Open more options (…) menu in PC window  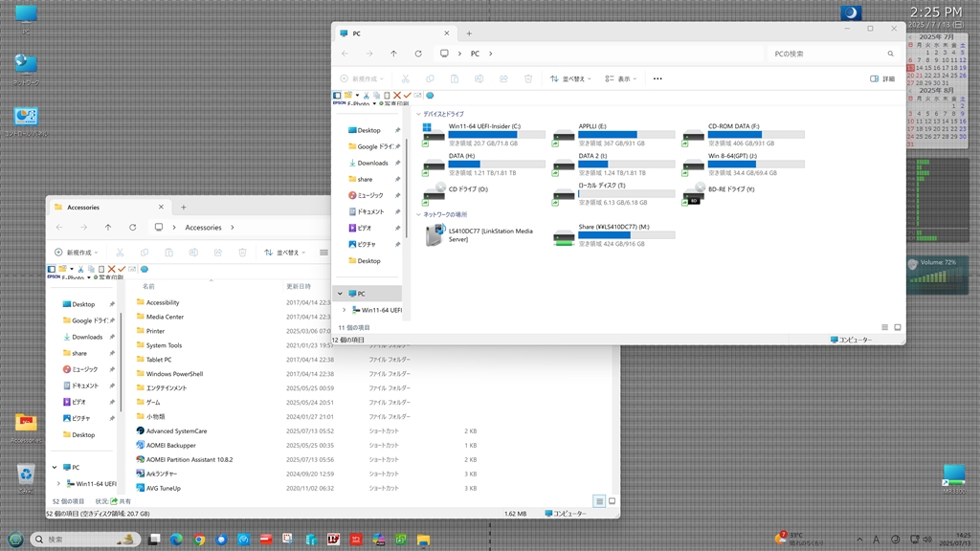657,78
